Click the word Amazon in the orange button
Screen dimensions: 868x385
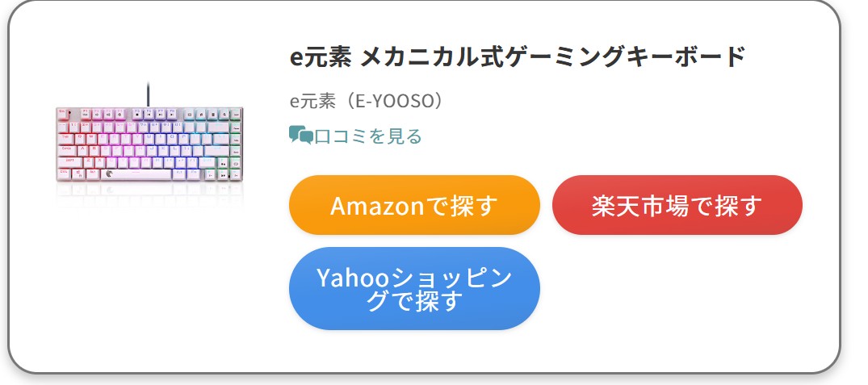coord(377,206)
